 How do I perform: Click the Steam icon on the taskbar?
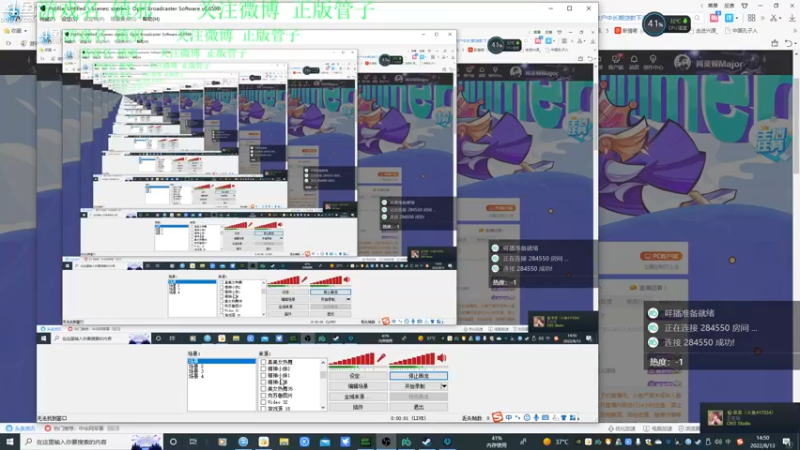tap(427, 442)
